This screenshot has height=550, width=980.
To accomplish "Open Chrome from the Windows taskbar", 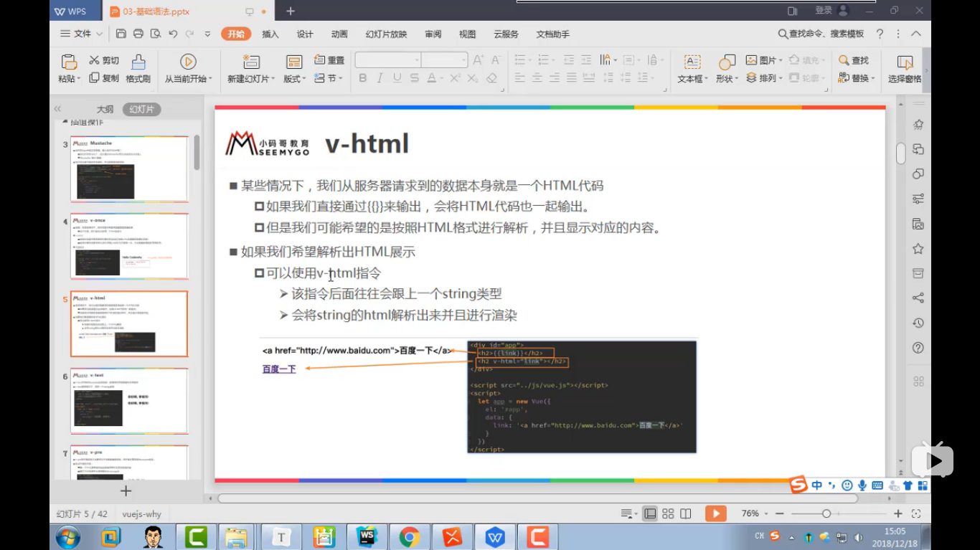I will pyautogui.click(x=410, y=536).
